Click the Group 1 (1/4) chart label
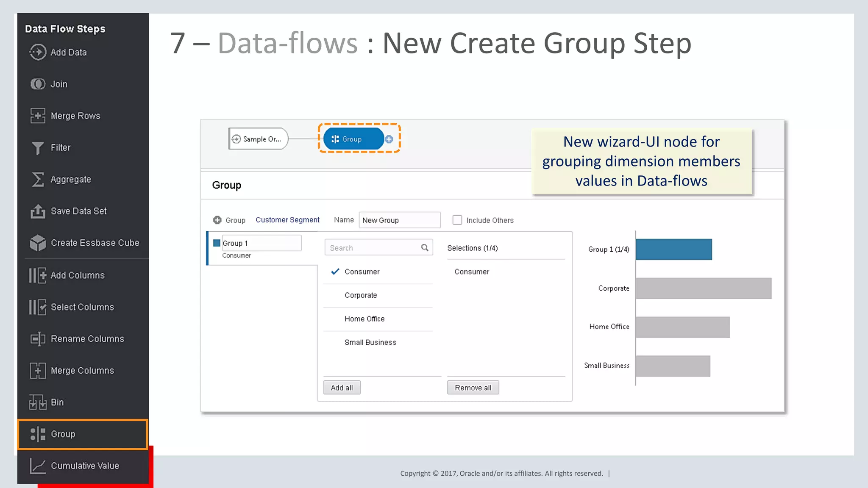 coord(609,250)
